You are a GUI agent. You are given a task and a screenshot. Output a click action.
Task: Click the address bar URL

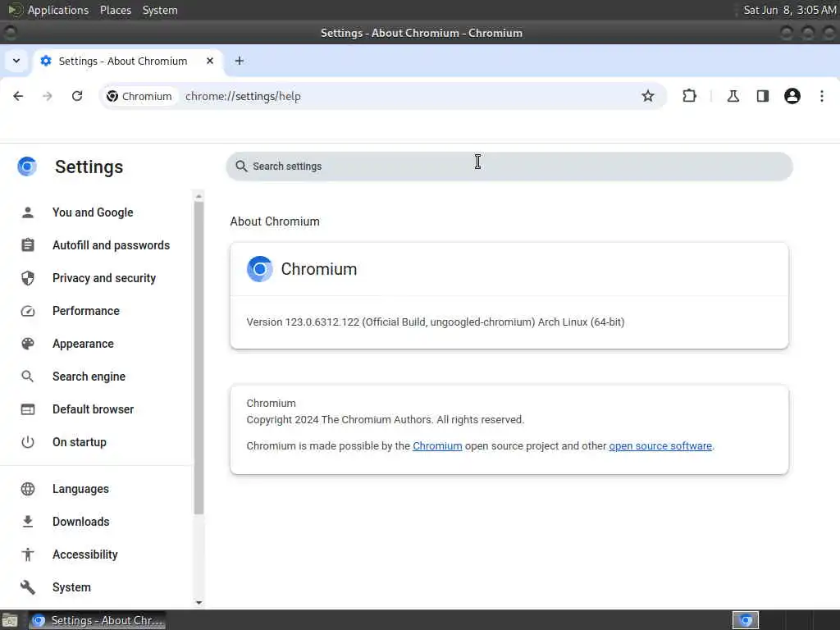click(x=243, y=97)
